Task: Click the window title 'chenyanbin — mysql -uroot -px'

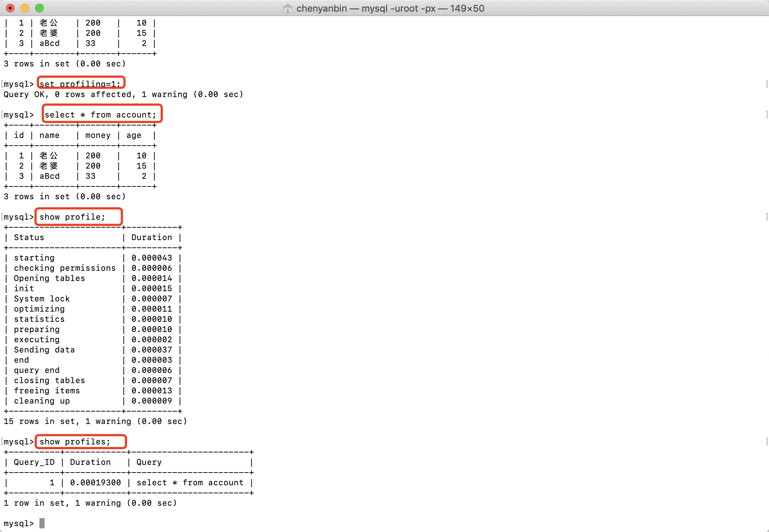Action: point(366,8)
